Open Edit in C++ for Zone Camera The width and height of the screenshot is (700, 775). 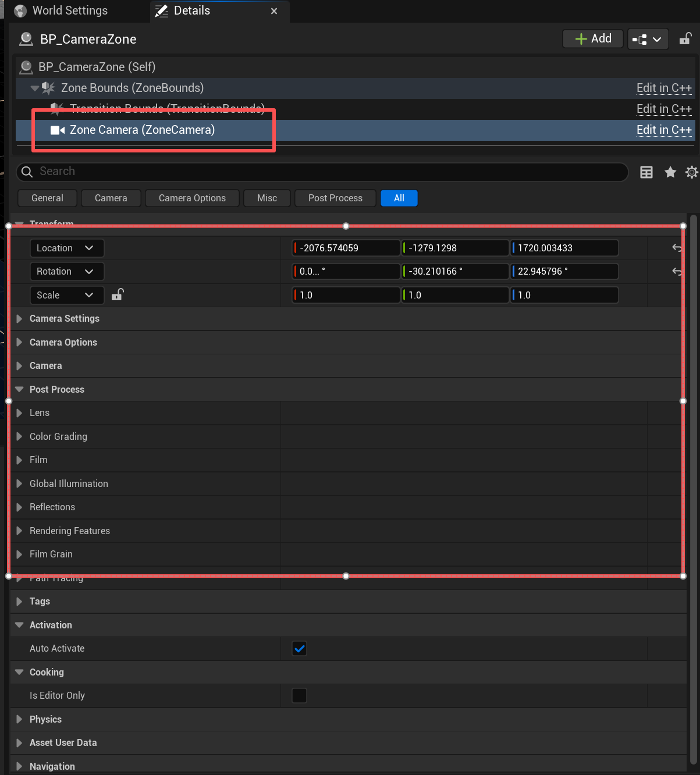(664, 130)
